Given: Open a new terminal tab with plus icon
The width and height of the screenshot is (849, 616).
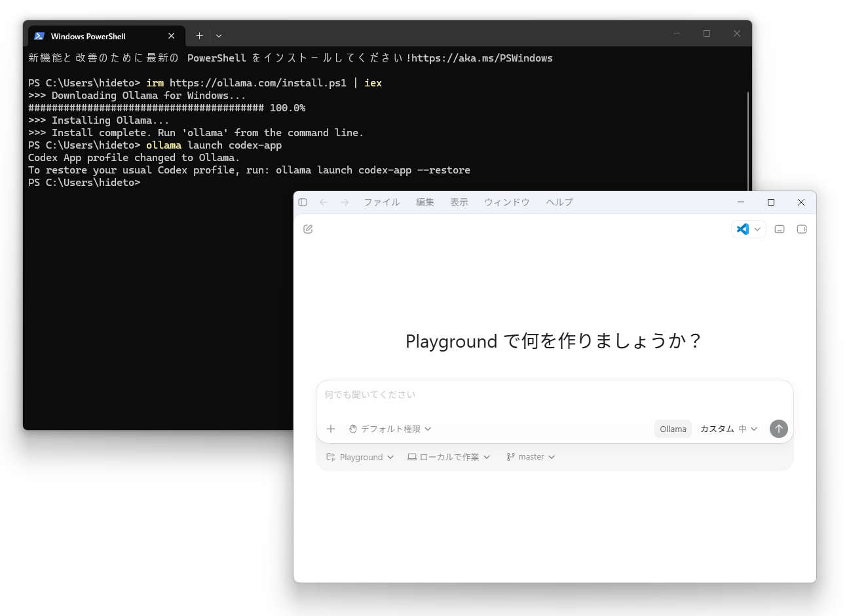Looking at the screenshot, I should [199, 36].
